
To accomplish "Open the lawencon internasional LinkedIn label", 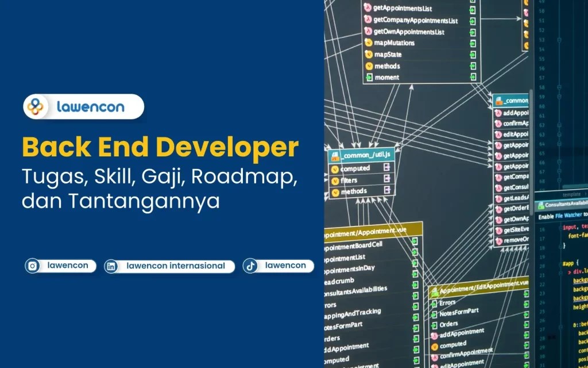I will coord(176,266).
